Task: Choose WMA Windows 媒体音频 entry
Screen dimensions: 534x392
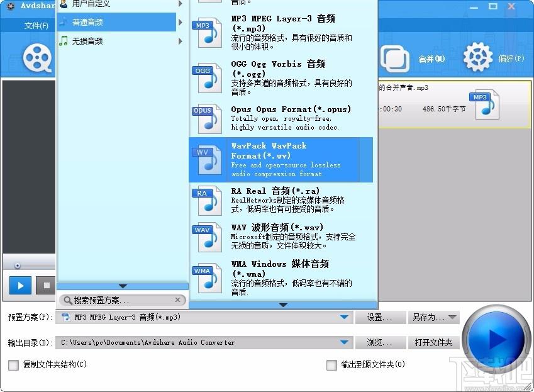Action: (281, 277)
